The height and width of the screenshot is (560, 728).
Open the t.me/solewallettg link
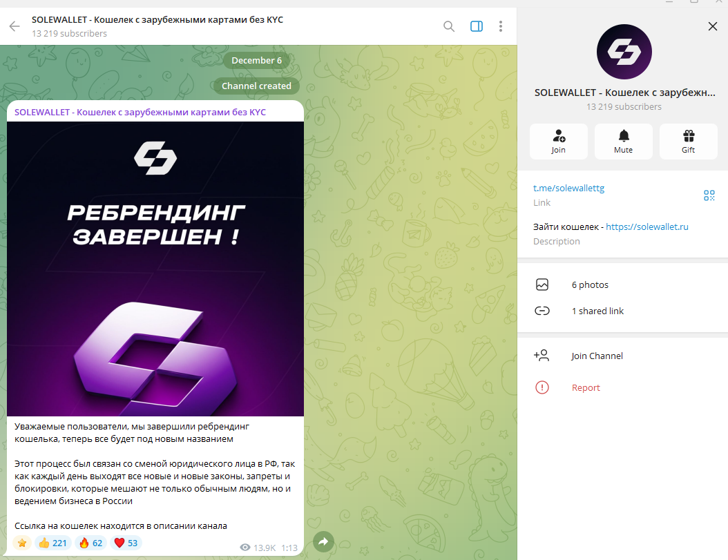click(x=568, y=188)
